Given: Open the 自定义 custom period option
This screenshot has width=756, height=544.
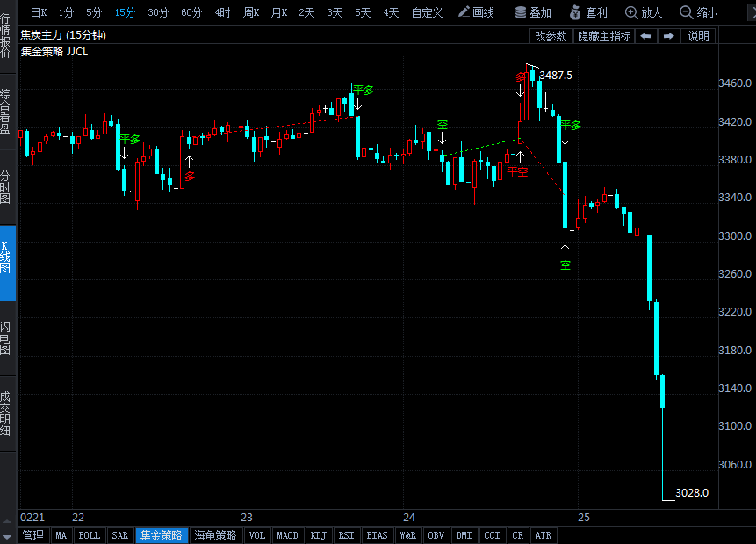Looking at the screenshot, I should 427,12.
